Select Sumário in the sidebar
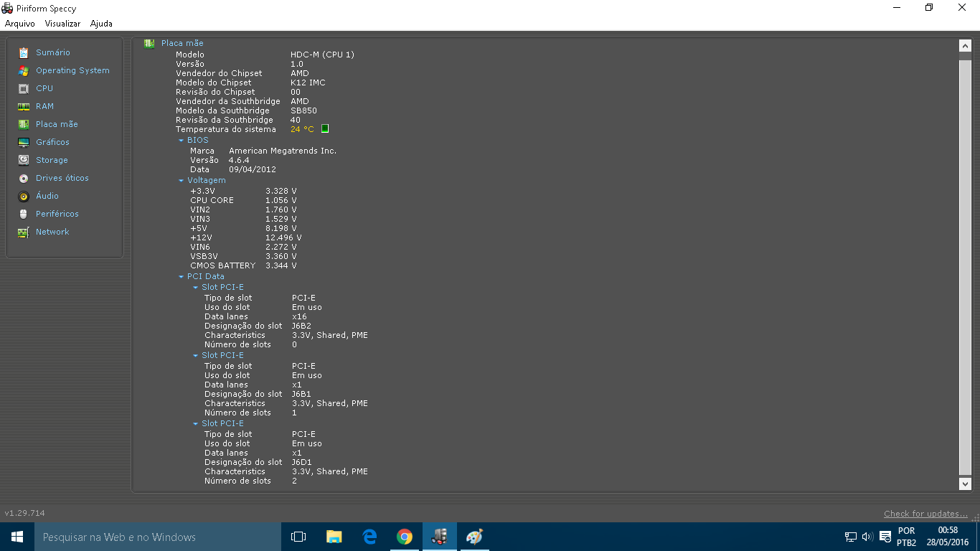Viewport: 980px width, 551px height. 53,52
